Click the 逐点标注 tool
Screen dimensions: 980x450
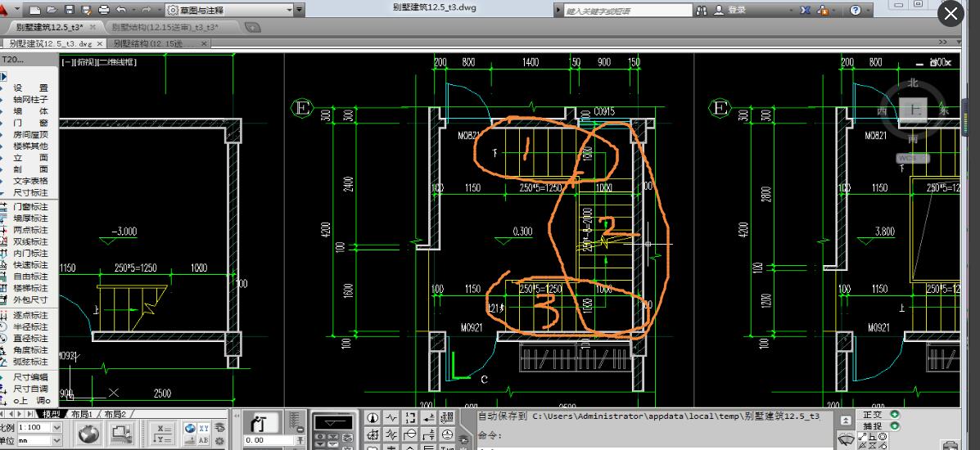30,316
